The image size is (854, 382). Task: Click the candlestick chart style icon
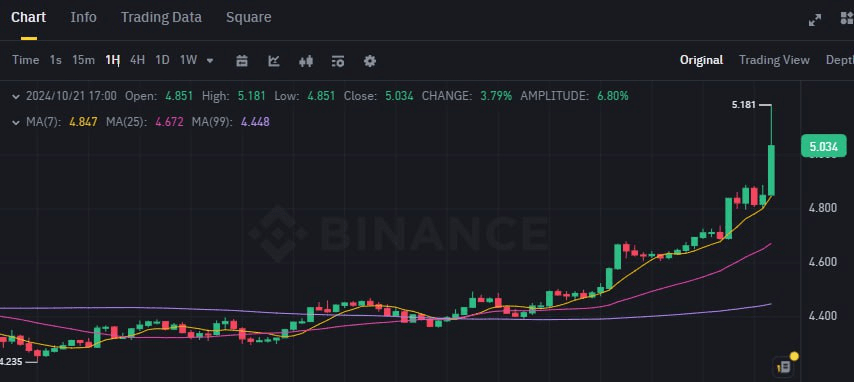pyautogui.click(x=306, y=60)
